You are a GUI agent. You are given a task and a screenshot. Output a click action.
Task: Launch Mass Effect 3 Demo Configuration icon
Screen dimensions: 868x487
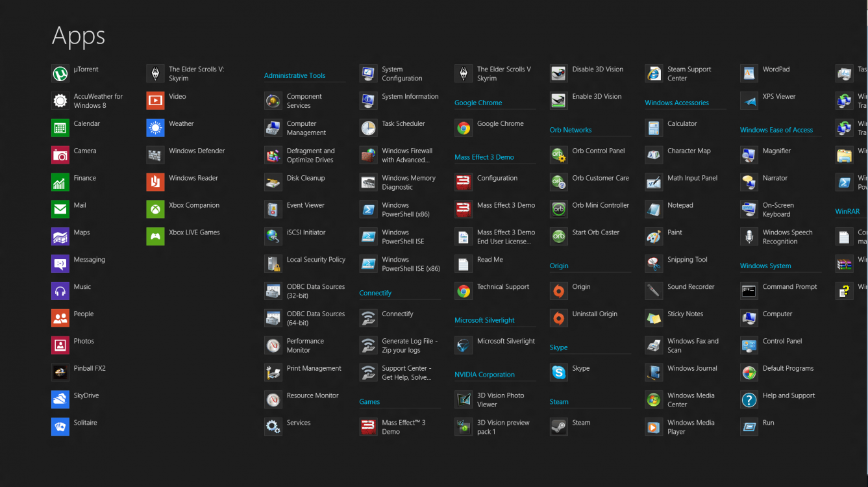pyautogui.click(x=464, y=182)
